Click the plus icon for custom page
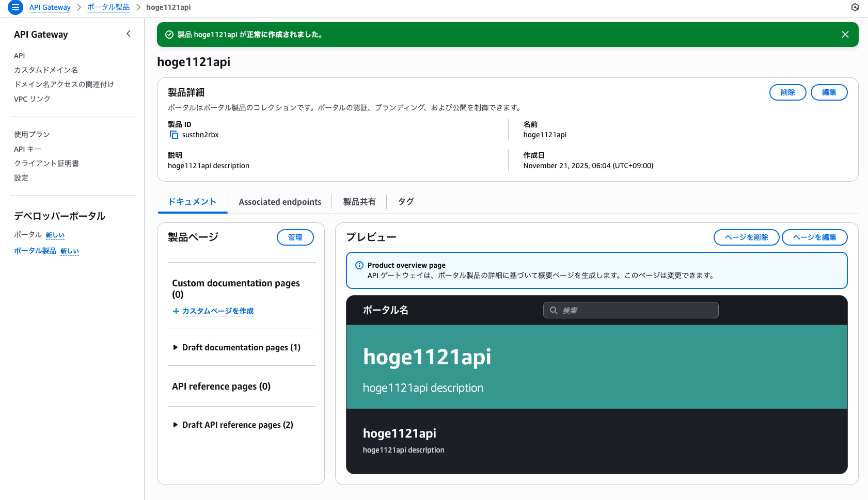 coord(176,311)
